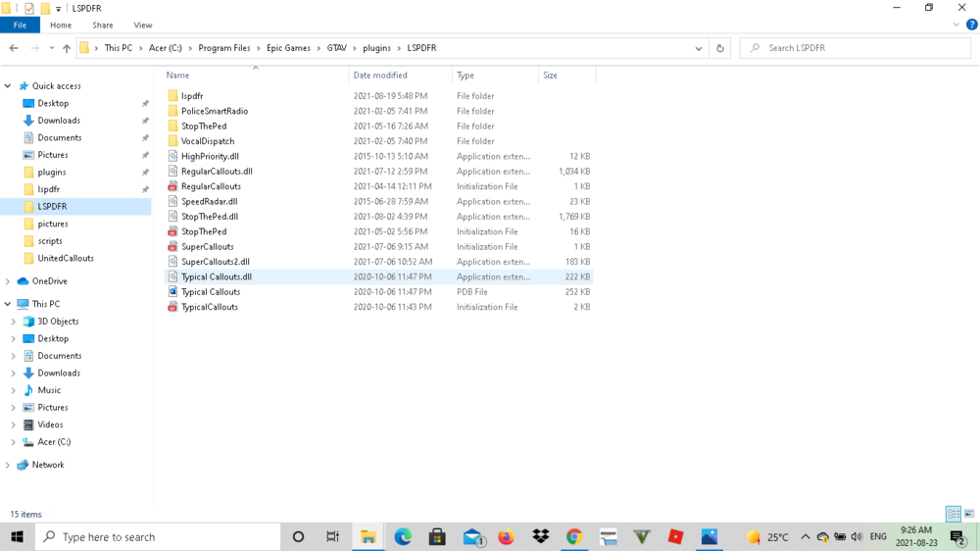Viewport: 980px width, 551px height.
Task: Expand the ribbon with the chevron
Action: tap(956, 25)
